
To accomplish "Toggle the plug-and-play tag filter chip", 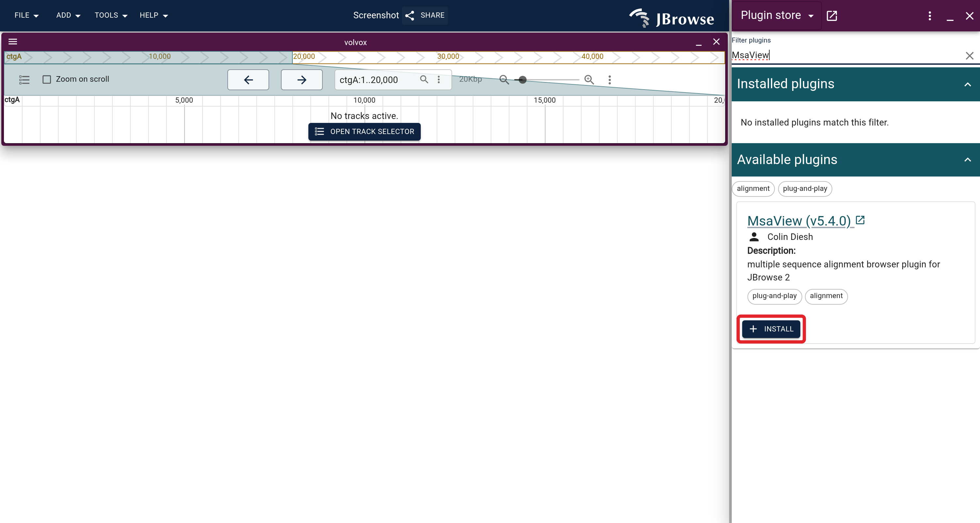I will [x=805, y=188].
